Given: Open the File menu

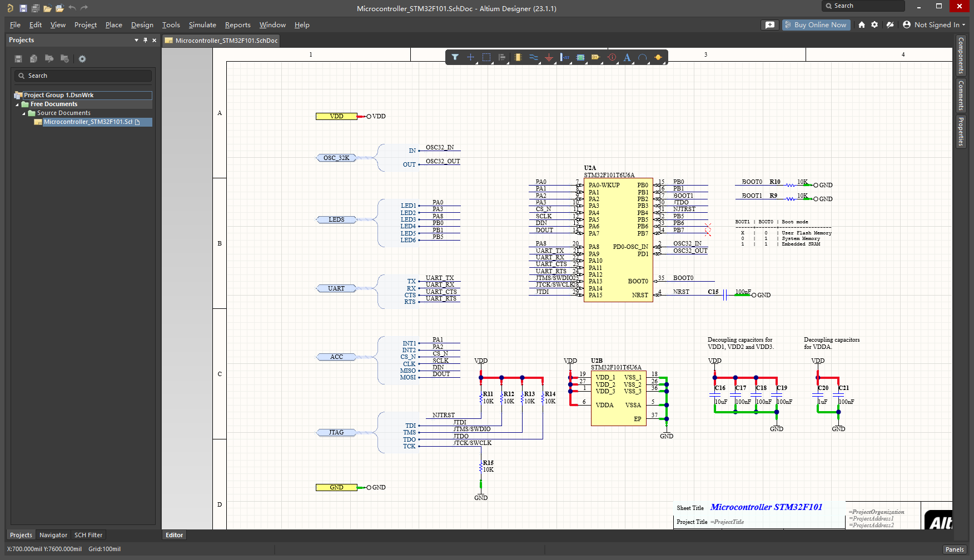Looking at the screenshot, I should coord(15,25).
